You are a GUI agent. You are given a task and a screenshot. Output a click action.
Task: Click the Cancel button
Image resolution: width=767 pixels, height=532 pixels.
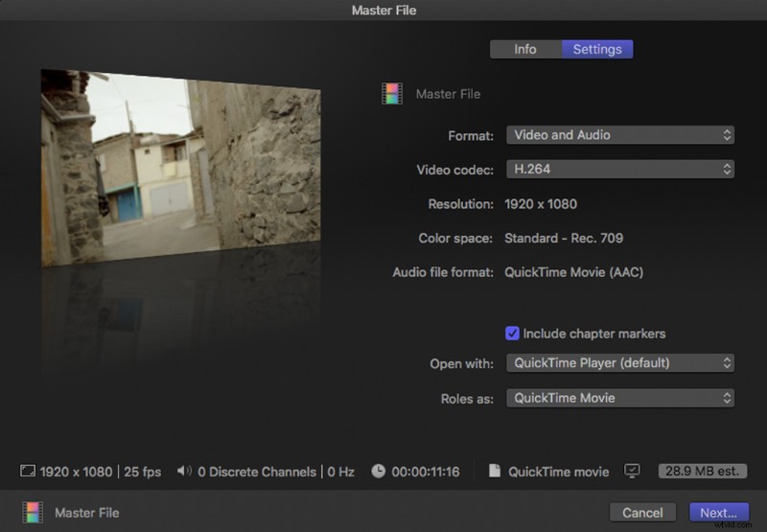point(642,513)
